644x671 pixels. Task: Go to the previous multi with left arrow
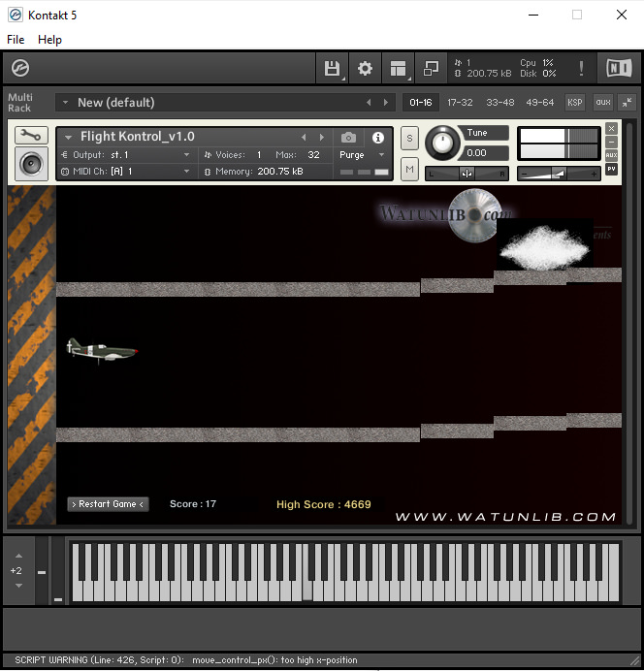(369, 102)
